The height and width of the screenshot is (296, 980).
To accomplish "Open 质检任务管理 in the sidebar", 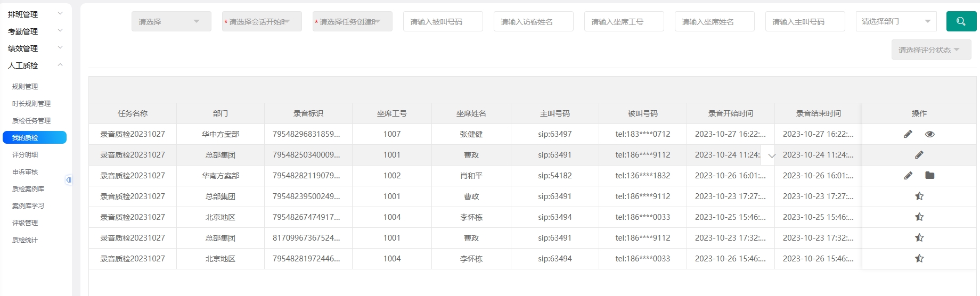I will click(31, 121).
